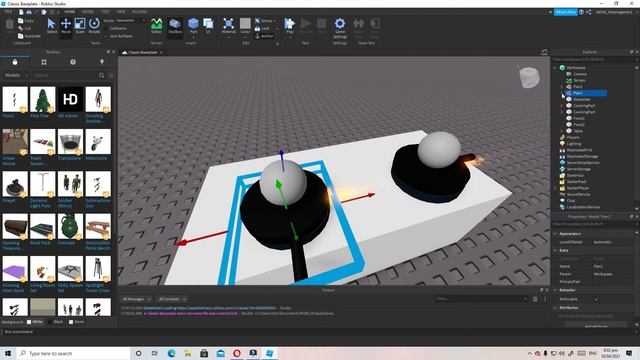This screenshot has width=640, height=360.
Task: Open the Material manager icon
Action: click(229, 26)
